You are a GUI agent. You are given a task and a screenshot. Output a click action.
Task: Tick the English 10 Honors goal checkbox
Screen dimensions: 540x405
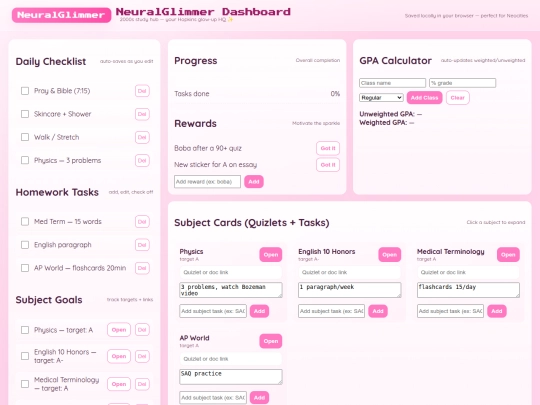coord(25,356)
